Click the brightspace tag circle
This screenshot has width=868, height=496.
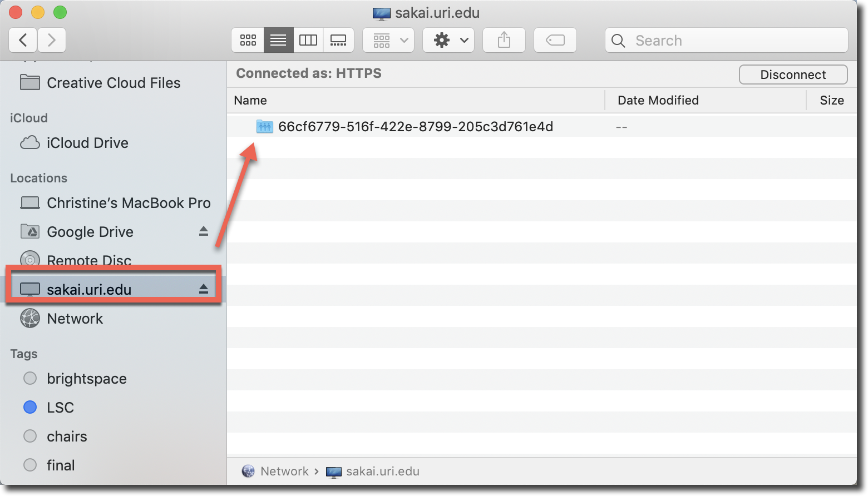[30, 379]
